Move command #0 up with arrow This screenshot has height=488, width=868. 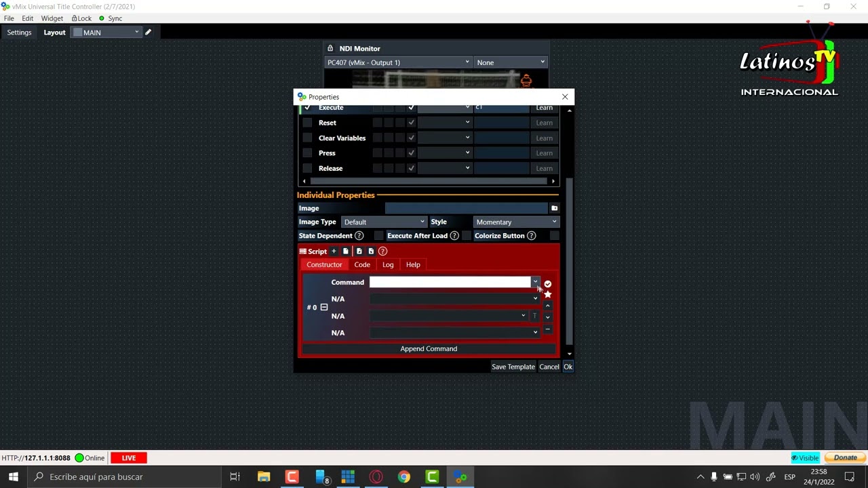548,306
